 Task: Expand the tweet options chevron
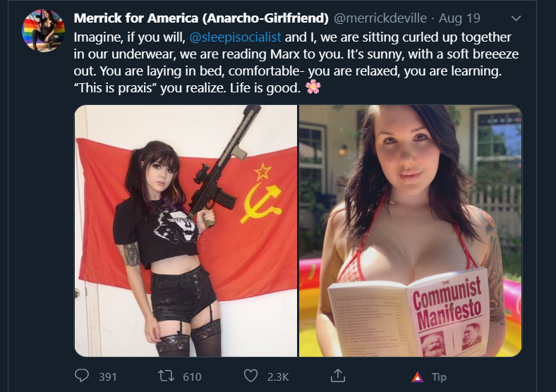click(x=516, y=18)
